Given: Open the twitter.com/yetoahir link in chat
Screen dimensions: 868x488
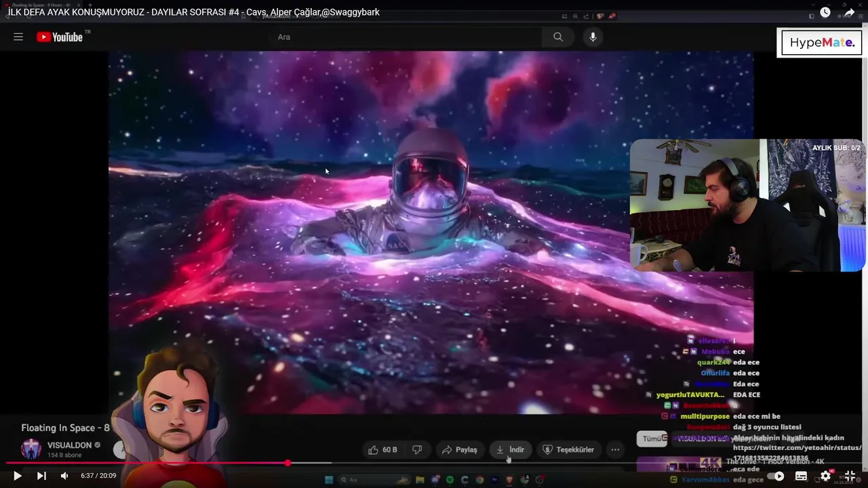Looking at the screenshot, I should pyautogui.click(x=797, y=453).
